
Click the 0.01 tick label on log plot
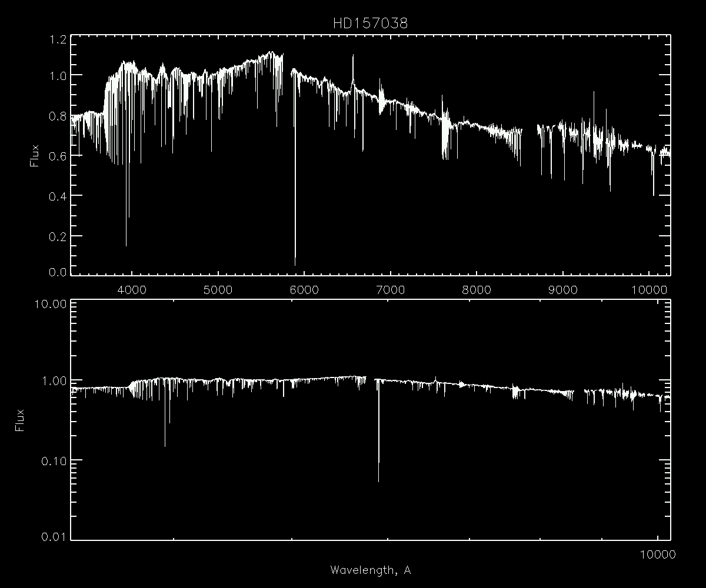click(54, 537)
